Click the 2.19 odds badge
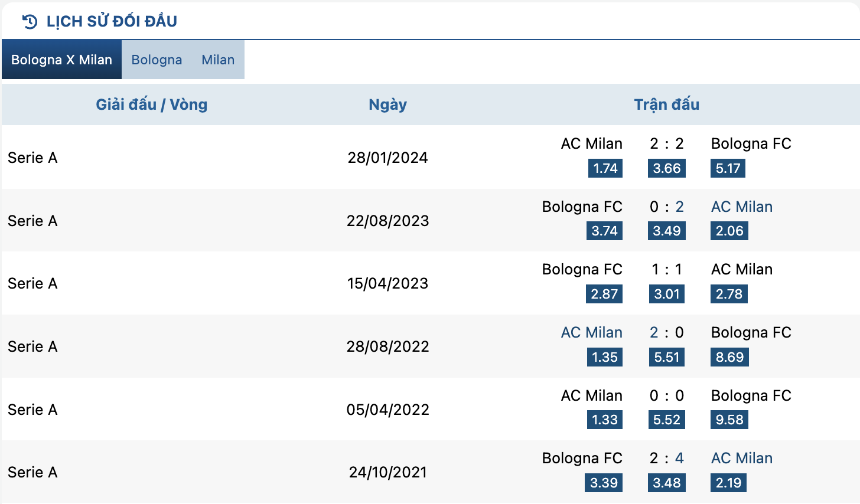This screenshot has height=504, width=860. (x=728, y=483)
